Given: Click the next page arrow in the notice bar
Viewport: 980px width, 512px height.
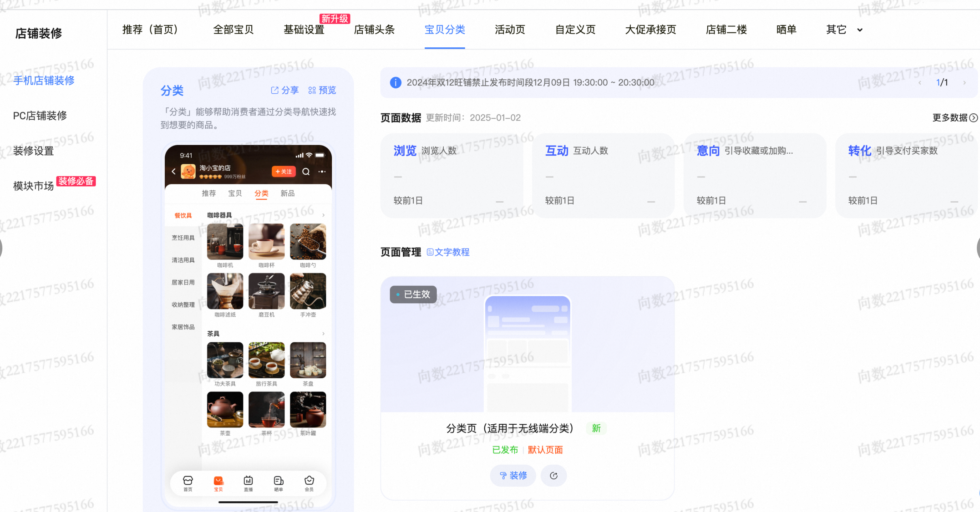Looking at the screenshot, I should coord(965,83).
